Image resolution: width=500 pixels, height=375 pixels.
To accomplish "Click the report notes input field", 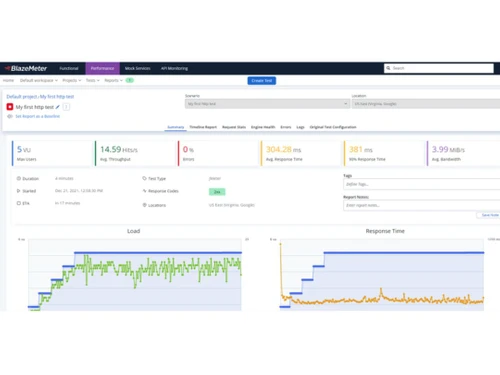I will tap(422, 205).
